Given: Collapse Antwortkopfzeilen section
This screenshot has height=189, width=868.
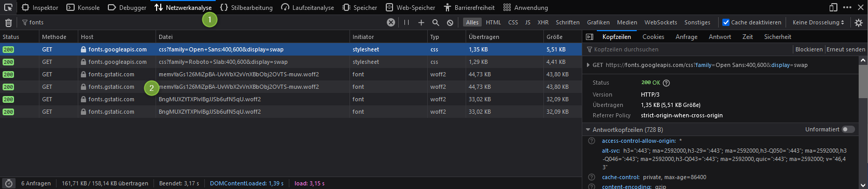Looking at the screenshot, I should pyautogui.click(x=588, y=129).
